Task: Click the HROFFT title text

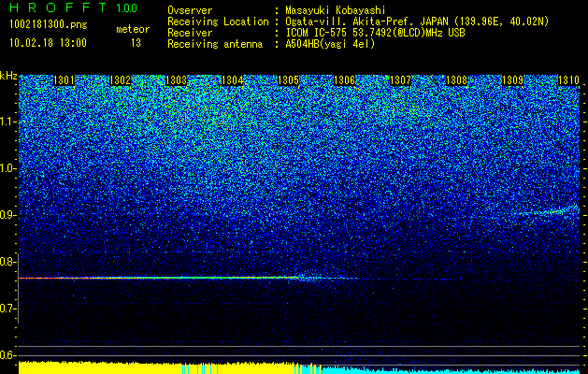Action: point(58,7)
